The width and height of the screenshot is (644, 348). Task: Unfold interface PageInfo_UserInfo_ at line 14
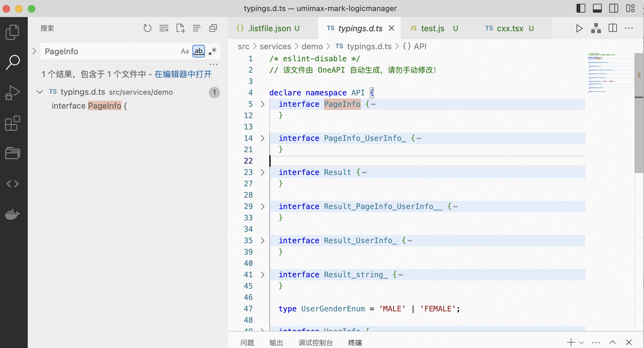tap(262, 138)
